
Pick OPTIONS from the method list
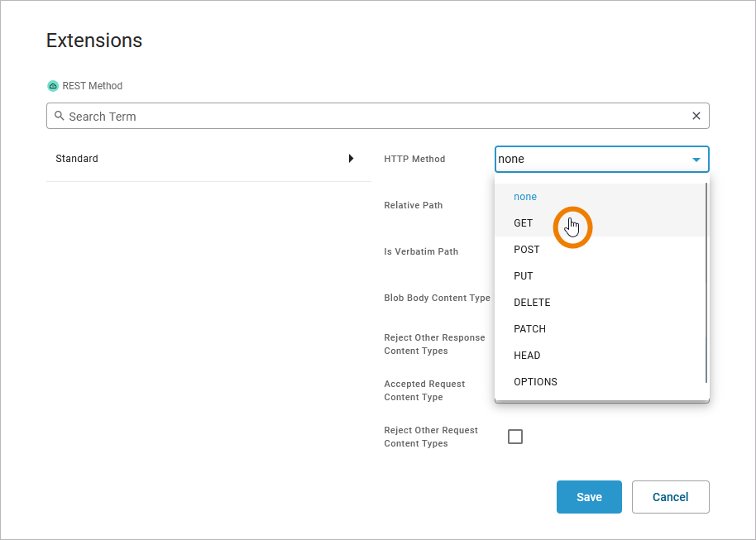point(535,382)
